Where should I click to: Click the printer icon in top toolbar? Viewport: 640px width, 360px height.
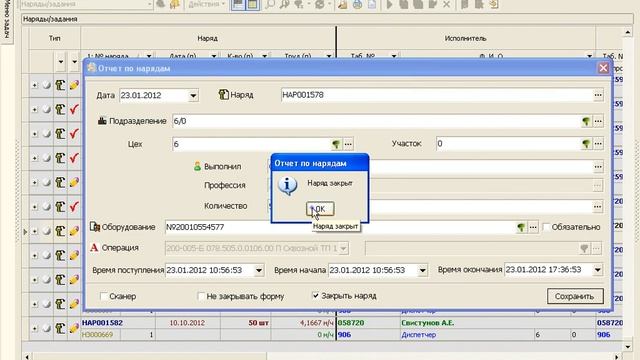tap(358, 4)
